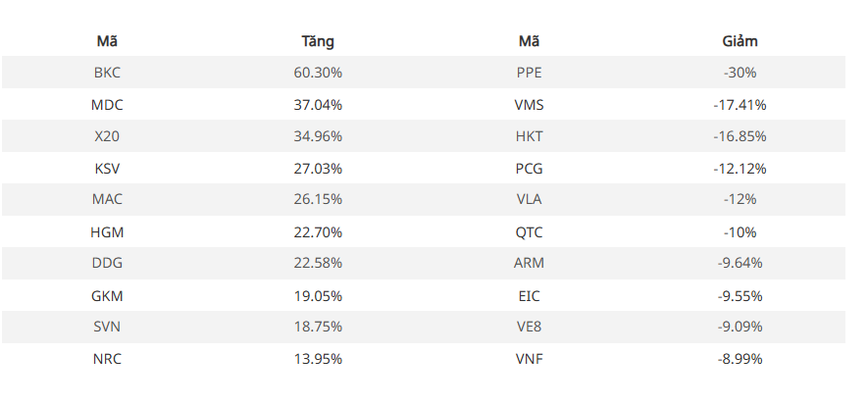Viewport: 868px width, 406px height.
Task: Select the VMS ticker cell
Action: point(529,105)
